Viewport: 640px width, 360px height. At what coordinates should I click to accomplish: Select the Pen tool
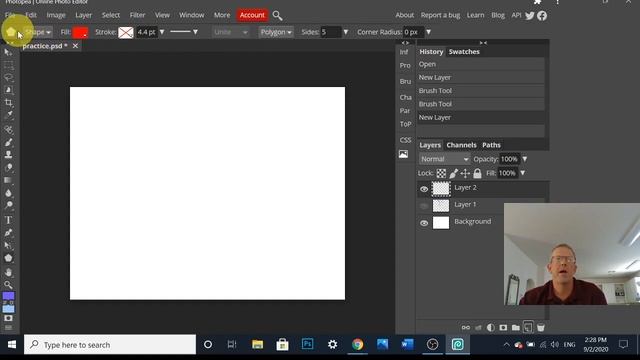pyautogui.click(x=8, y=233)
